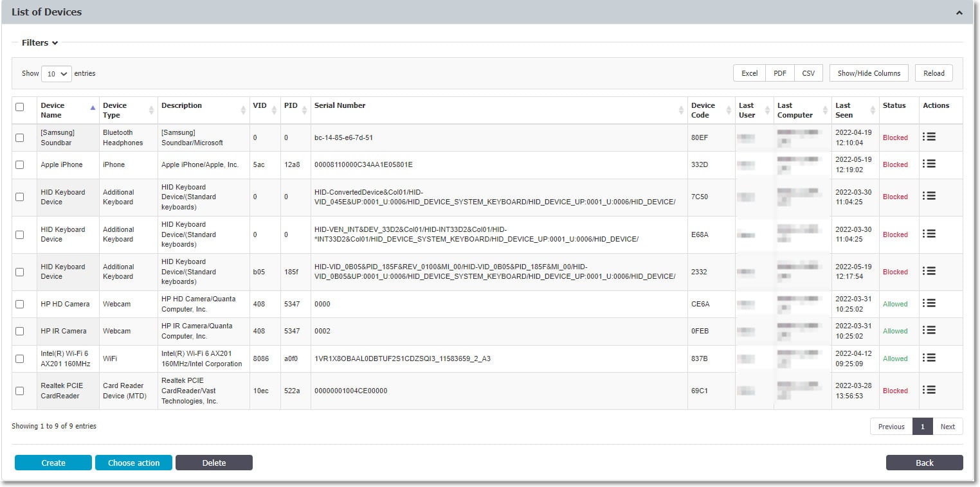Sort table by Last Computer column
The width and height of the screenshot is (980, 487).
(803, 111)
